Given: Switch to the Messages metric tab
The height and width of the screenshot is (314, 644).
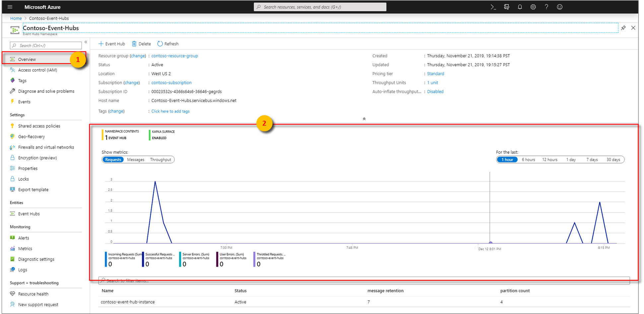Looking at the screenshot, I should tap(135, 159).
